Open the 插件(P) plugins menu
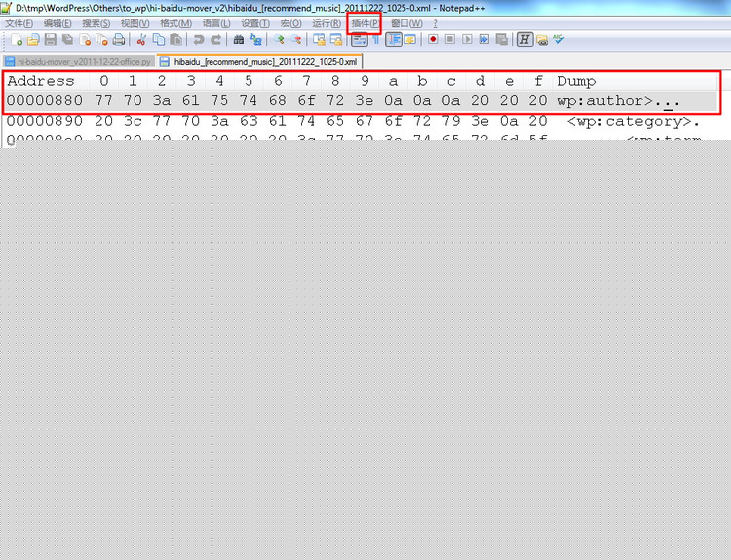Image resolution: width=731 pixels, height=560 pixels. tap(365, 23)
